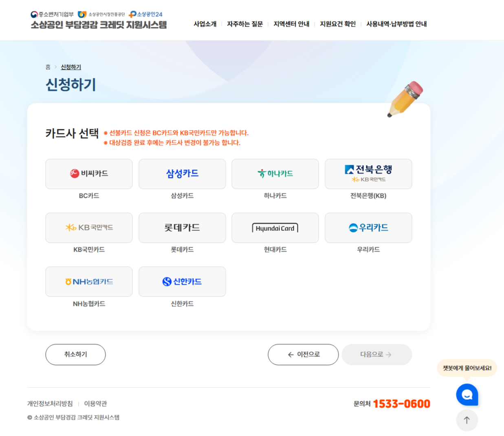Image resolution: width=504 pixels, height=436 pixels.
Task: Click the scroll-to-top arrow button
Action: pyautogui.click(x=467, y=420)
